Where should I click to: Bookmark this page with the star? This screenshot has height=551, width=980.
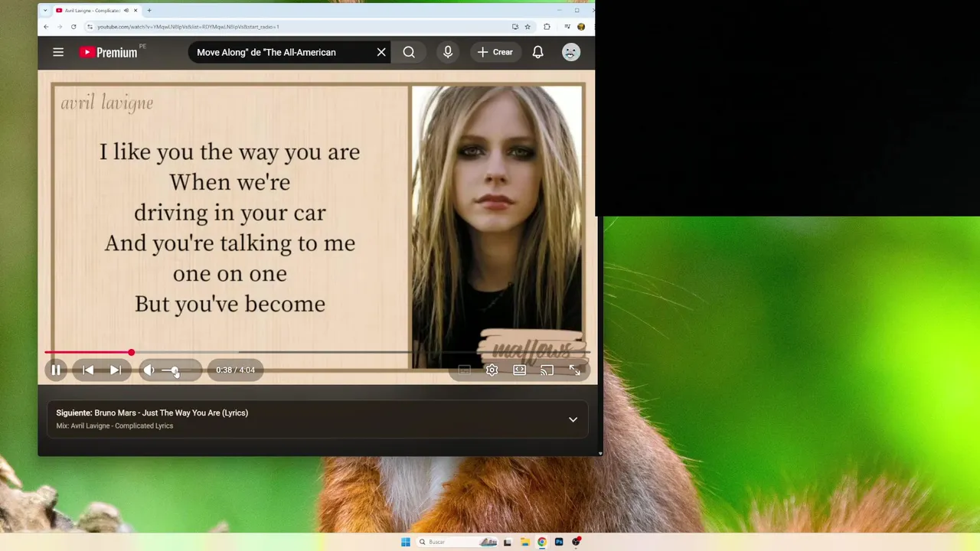coord(528,27)
